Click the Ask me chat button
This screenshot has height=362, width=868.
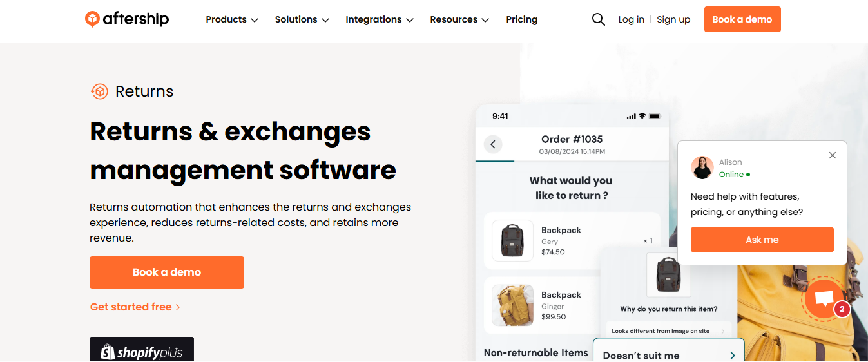coord(762,240)
